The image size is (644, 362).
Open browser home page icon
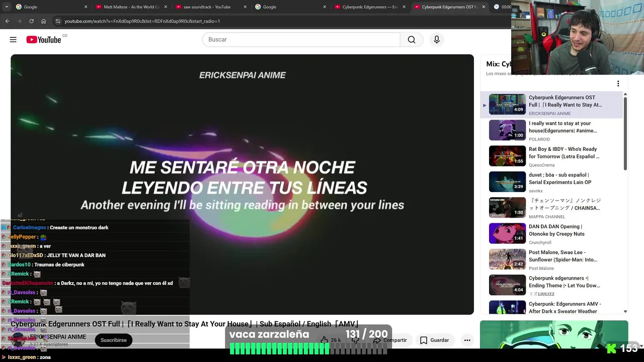tap(43, 21)
